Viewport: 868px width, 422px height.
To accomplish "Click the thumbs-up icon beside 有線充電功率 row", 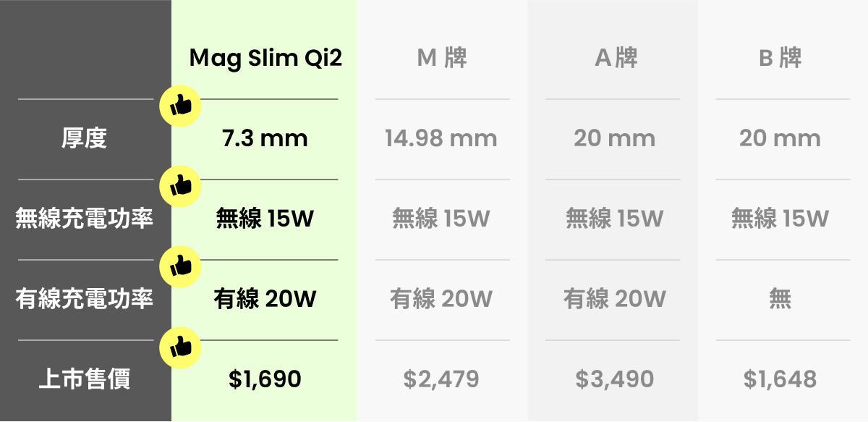I will tap(179, 268).
